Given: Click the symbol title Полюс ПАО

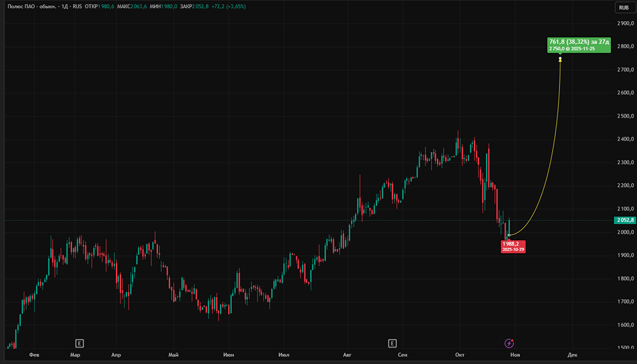Looking at the screenshot, I should [x=32, y=6].
